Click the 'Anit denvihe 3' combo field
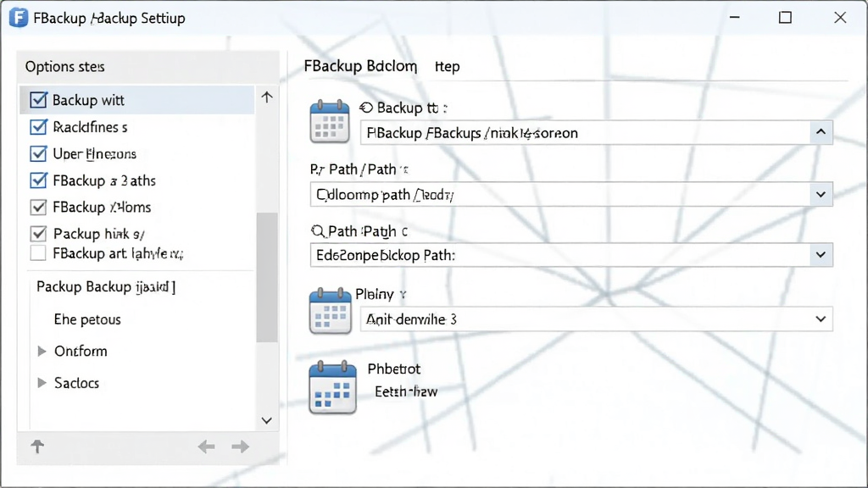Viewport: 868px width, 488px height. coord(597,319)
